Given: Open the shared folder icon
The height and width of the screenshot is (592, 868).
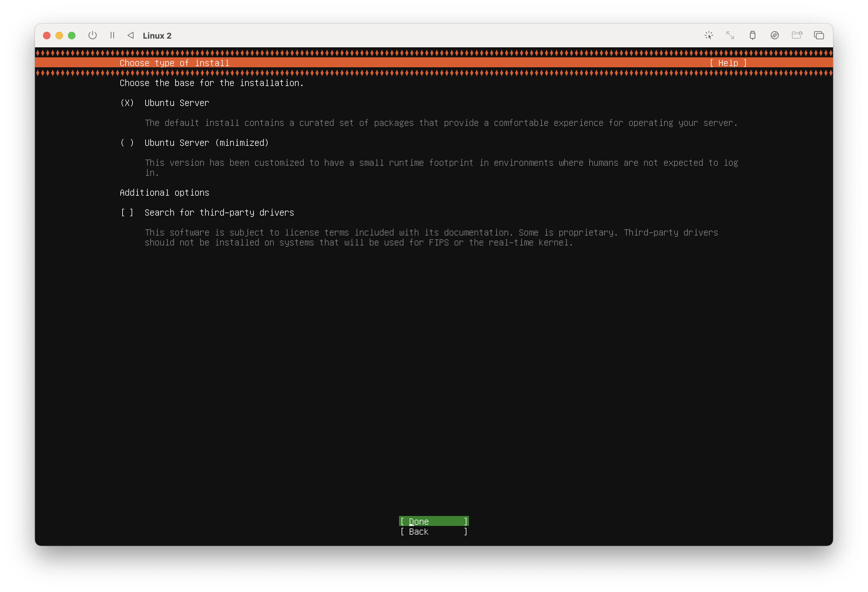Looking at the screenshot, I should coord(797,36).
